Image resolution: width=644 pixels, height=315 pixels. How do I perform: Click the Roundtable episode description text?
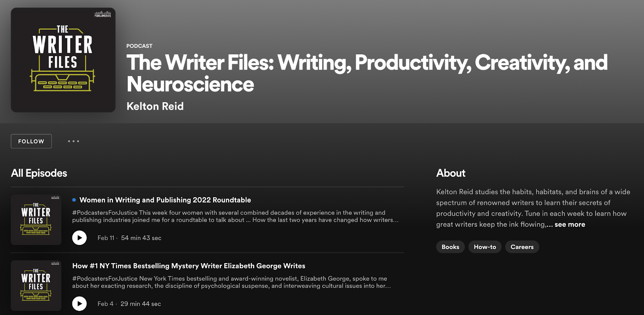coord(235,216)
